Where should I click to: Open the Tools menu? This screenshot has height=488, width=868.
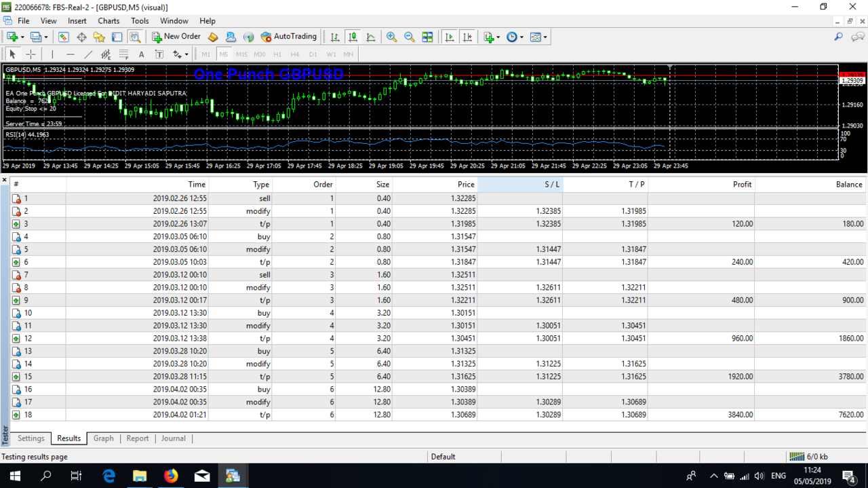[140, 21]
